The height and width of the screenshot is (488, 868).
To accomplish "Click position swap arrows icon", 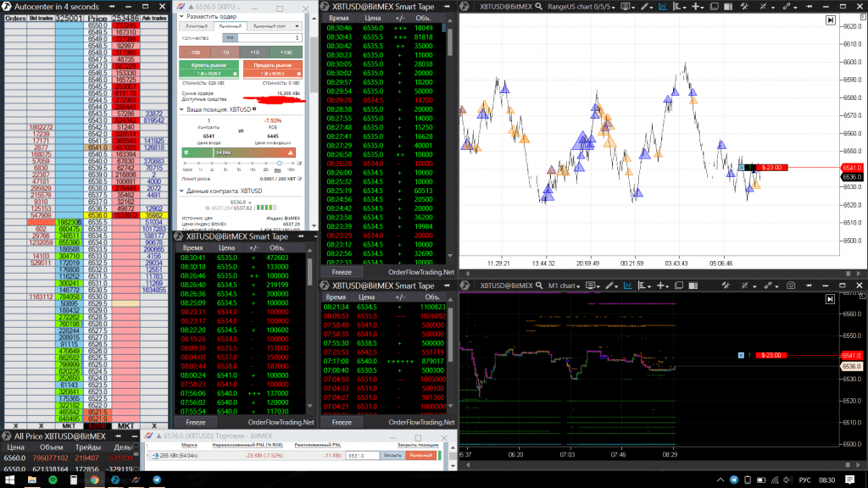I will pos(241,131).
